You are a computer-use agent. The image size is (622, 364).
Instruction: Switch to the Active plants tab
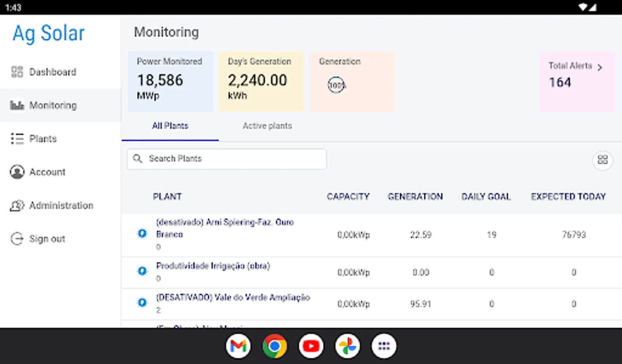(267, 126)
